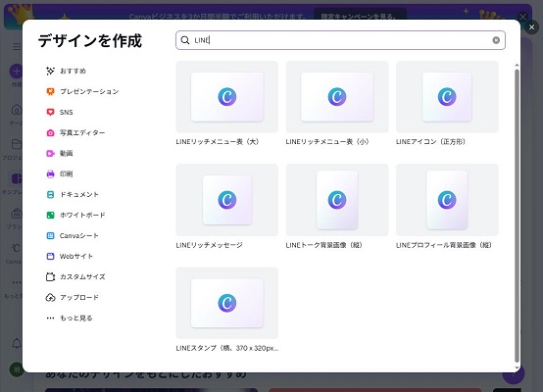543x392 pixels.
Task: Clear the LINE search text
Action: click(496, 40)
